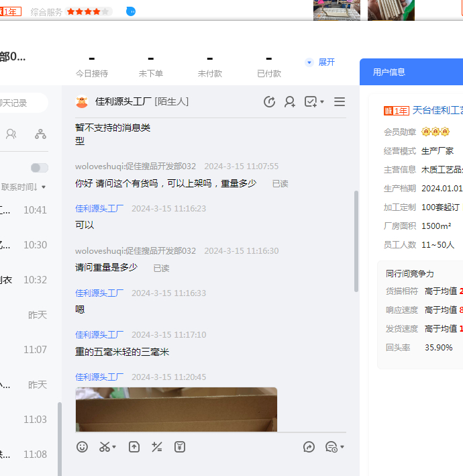Select the conversation timestamped 10:41

23,210
